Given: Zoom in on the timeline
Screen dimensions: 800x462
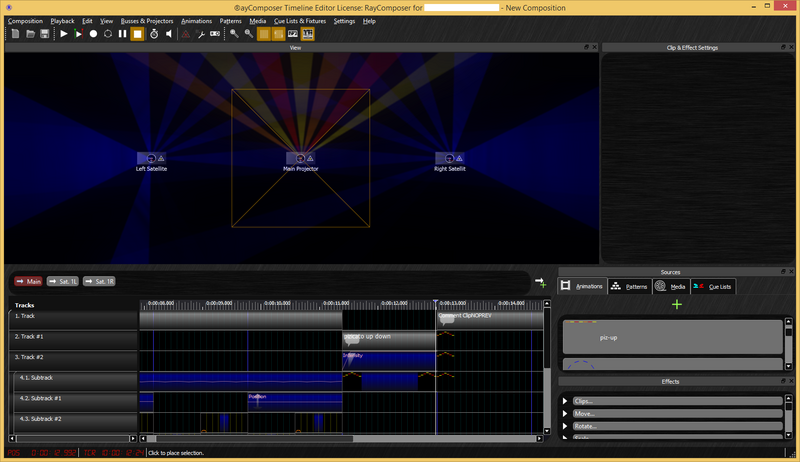Looking at the screenshot, I should 234,34.
